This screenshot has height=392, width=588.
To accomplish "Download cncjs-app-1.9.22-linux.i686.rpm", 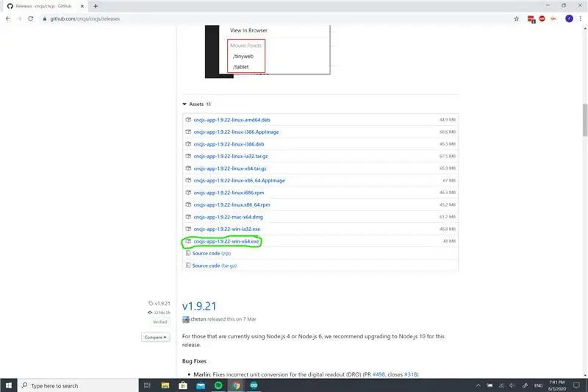I will click(229, 193).
